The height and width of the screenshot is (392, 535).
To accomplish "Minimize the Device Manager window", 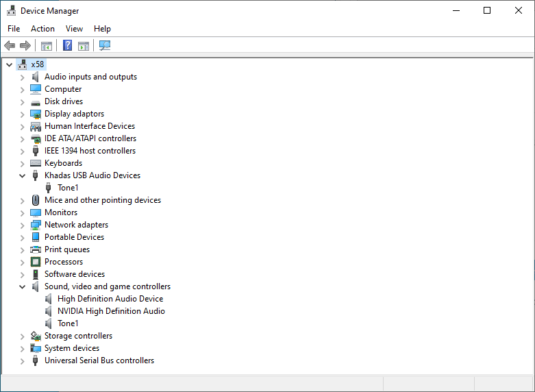I will [x=456, y=10].
